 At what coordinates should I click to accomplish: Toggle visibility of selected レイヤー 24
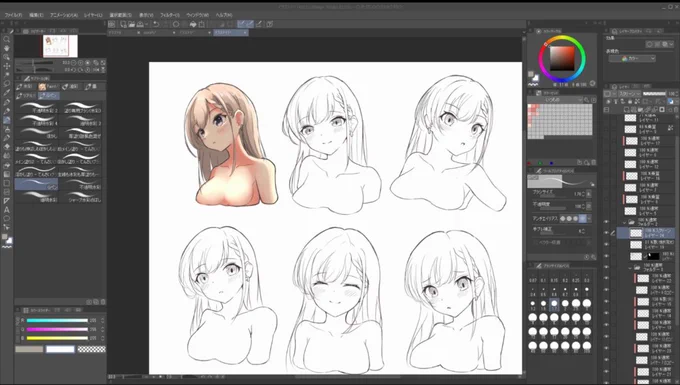pos(606,233)
